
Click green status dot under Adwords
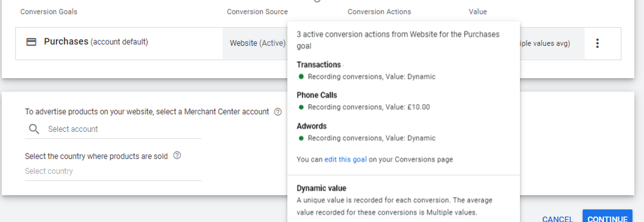coord(301,138)
